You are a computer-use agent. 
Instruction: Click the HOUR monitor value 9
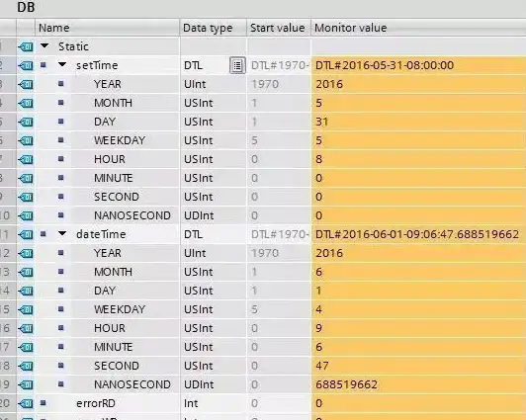pyautogui.click(x=318, y=328)
